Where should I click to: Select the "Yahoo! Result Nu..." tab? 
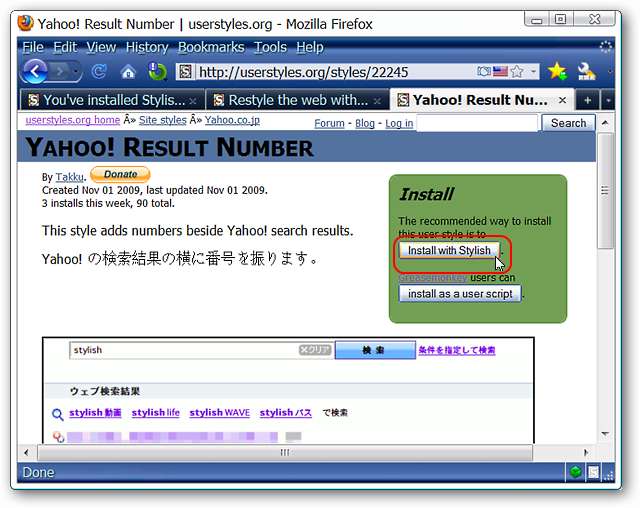pyautogui.click(x=482, y=100)
